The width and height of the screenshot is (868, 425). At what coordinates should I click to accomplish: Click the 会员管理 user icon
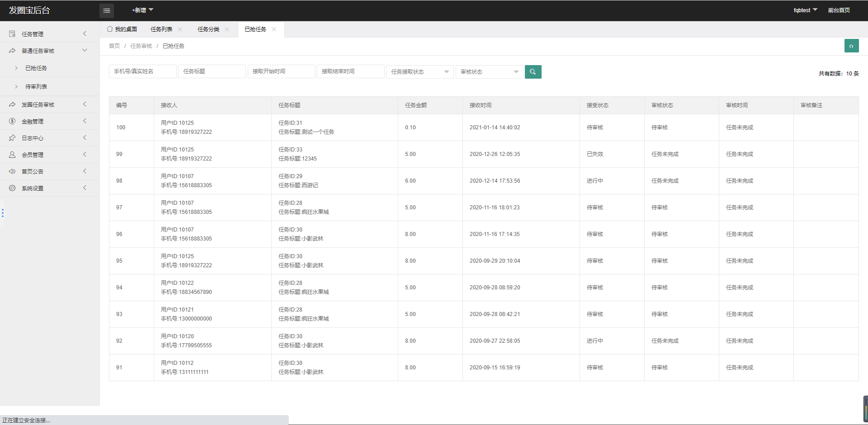pyautogui.click(x=12, y=155)
